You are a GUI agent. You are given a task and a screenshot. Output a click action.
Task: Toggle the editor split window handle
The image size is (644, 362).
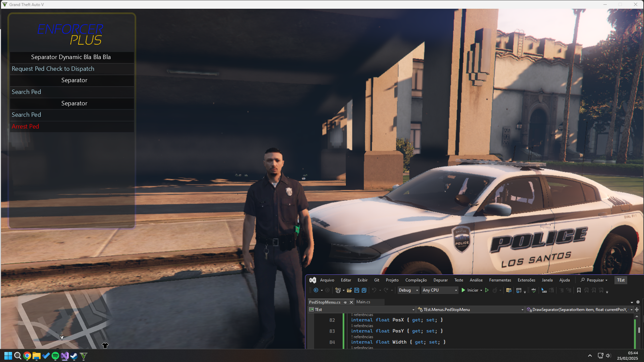coord(637,310)
